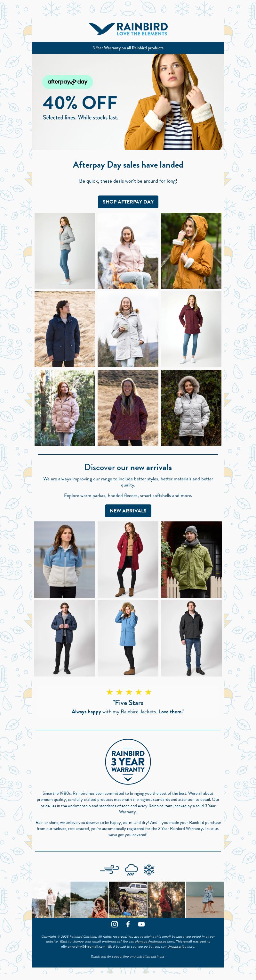Screen dimensions: 256x980
Task: Click the afterpay day badge
Action: pos(67,82)
